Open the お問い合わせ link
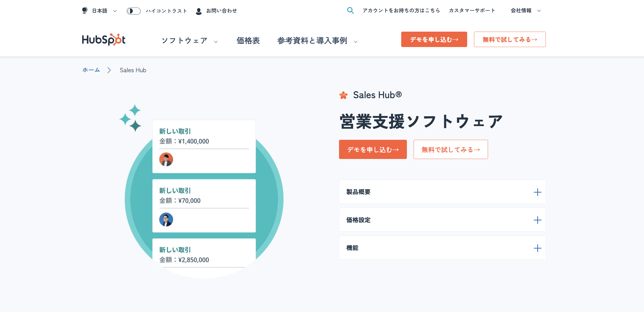 coord(221,11)
